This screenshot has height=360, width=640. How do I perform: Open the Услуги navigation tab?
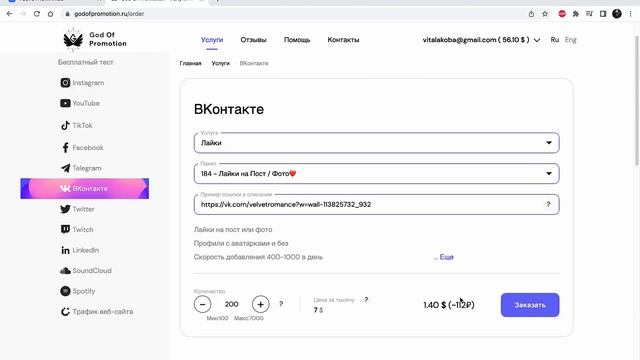pos(212,40)
